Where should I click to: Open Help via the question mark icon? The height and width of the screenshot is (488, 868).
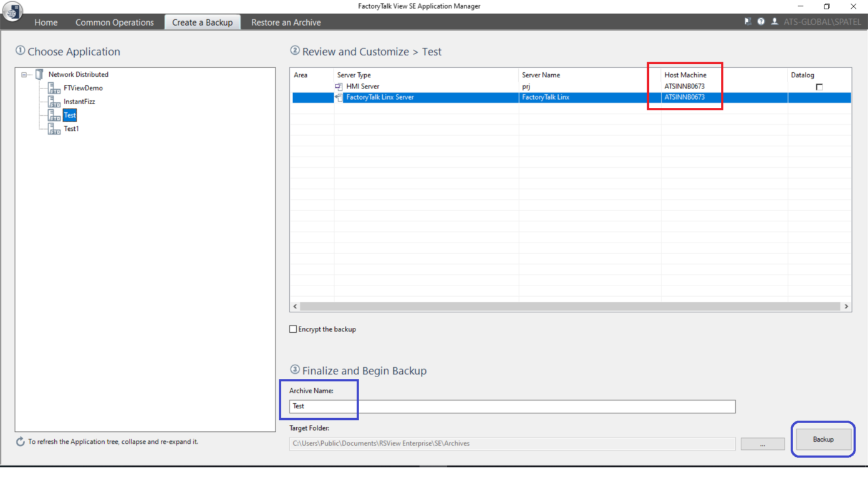click(x=761, y=21)
